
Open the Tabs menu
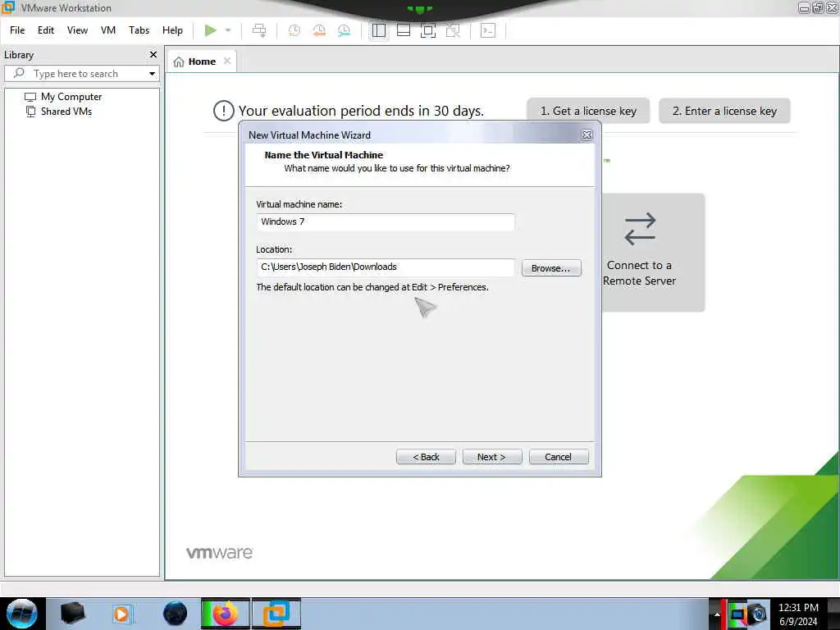[x=139, y=30]
